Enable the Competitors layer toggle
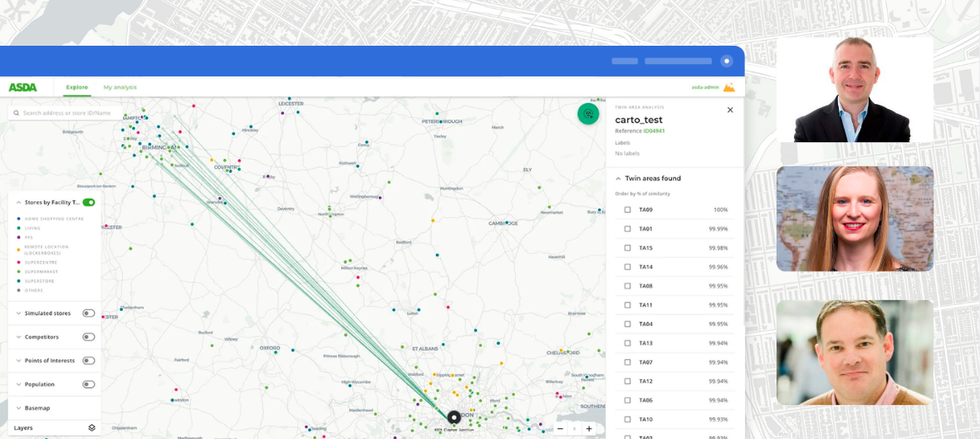This screenshot has width=980, height=439. click(88, 337)
